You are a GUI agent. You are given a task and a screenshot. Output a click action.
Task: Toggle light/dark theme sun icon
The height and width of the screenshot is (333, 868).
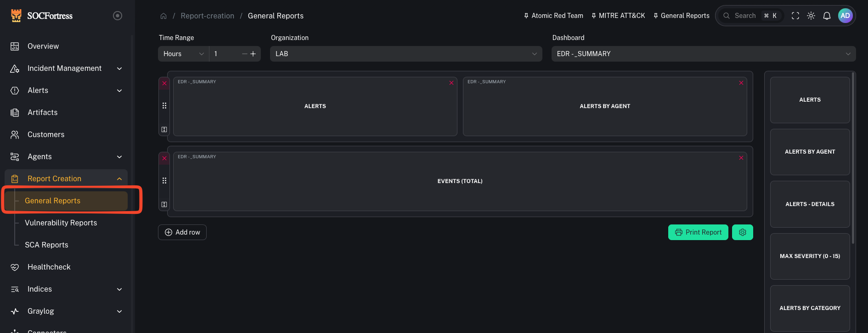pyautogui.click(x=811, y=16)
